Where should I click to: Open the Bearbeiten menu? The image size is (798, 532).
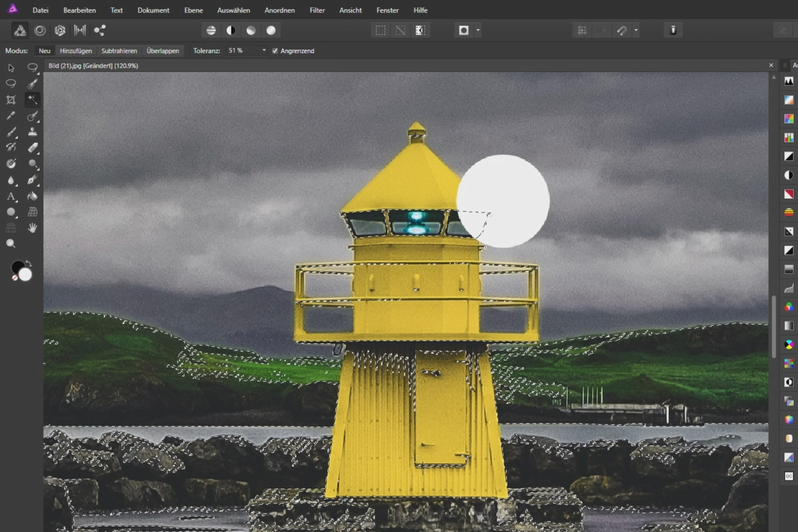(79, 10)
